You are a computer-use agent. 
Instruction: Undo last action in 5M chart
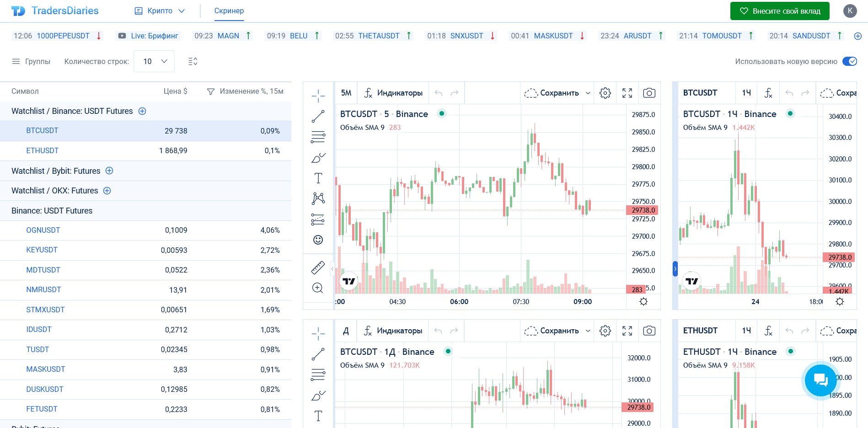[439, 93]
